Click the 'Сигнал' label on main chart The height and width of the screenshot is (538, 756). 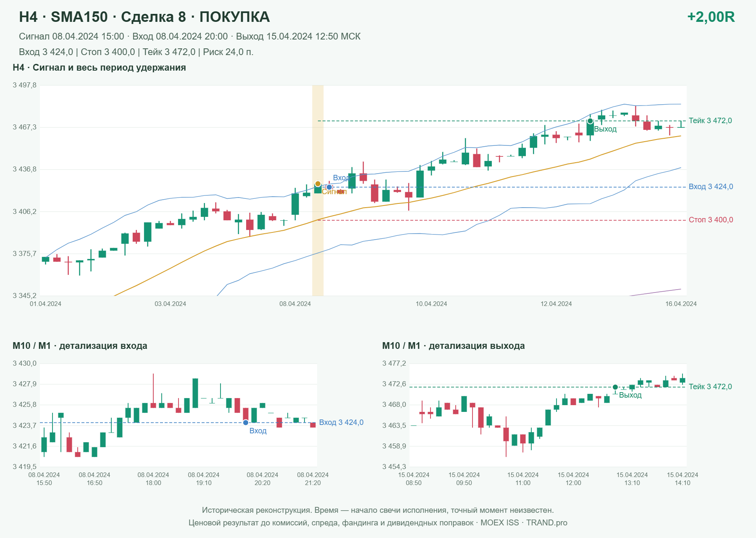tap(334, 192)
